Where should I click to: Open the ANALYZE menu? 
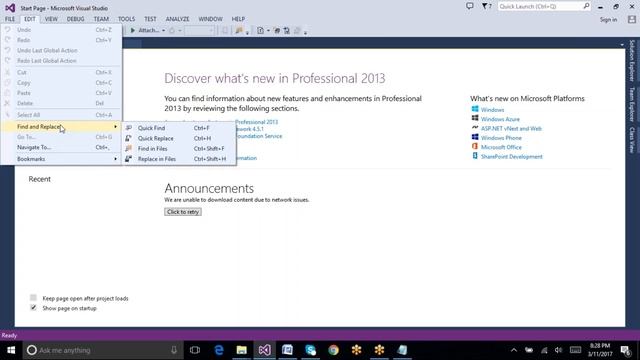[177, 19]
